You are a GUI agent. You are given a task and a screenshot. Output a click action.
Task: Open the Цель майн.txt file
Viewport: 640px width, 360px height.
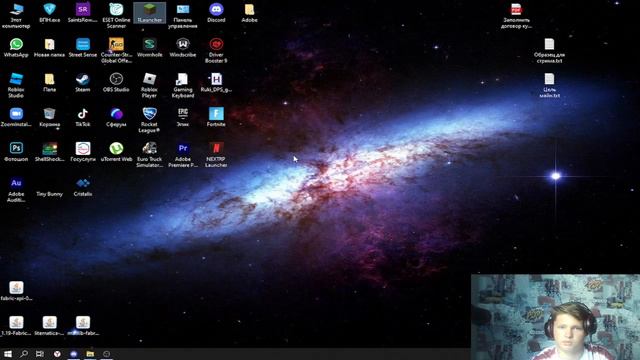pos(549,85)
